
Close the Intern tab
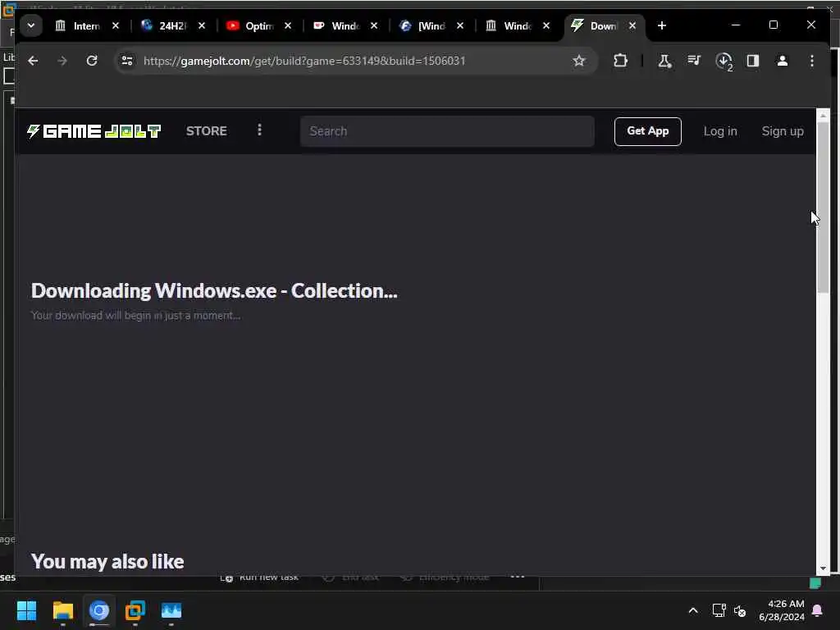[x=115, y=25]
